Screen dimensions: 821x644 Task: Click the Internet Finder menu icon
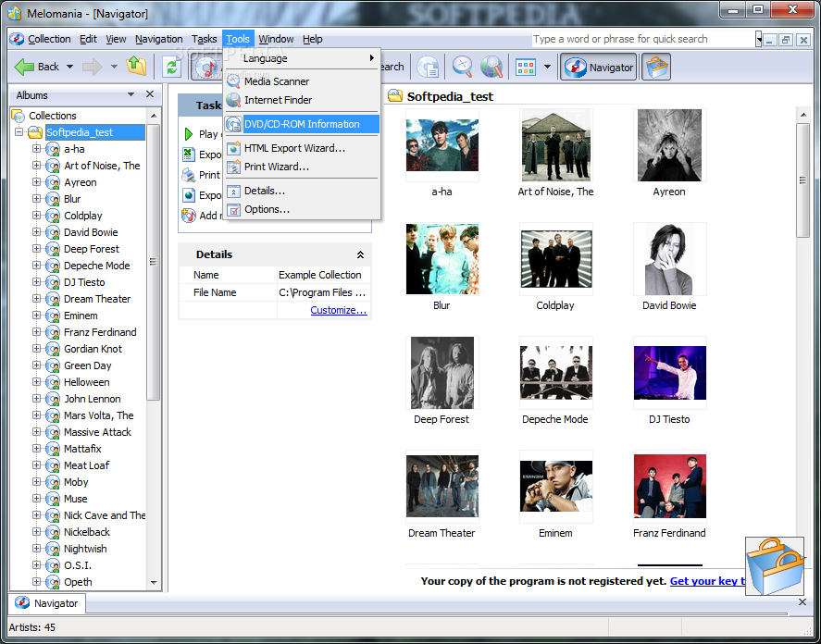233,100
